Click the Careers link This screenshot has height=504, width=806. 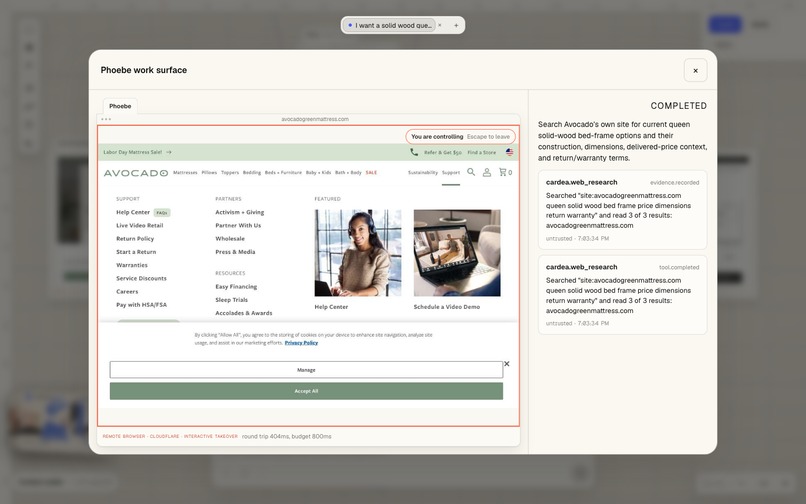[x=127, y=292]
